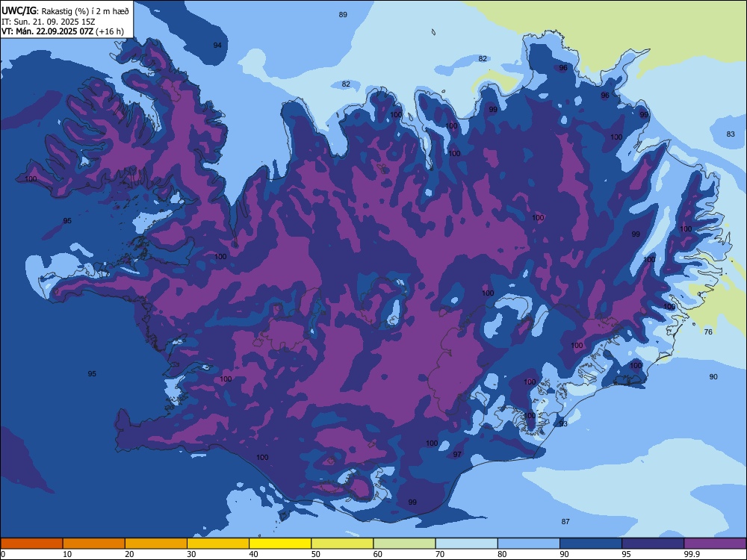This screenshot has height=560, width=747.
Task: Click the golden 30–40 legend swatch
Action: point(218,544)
